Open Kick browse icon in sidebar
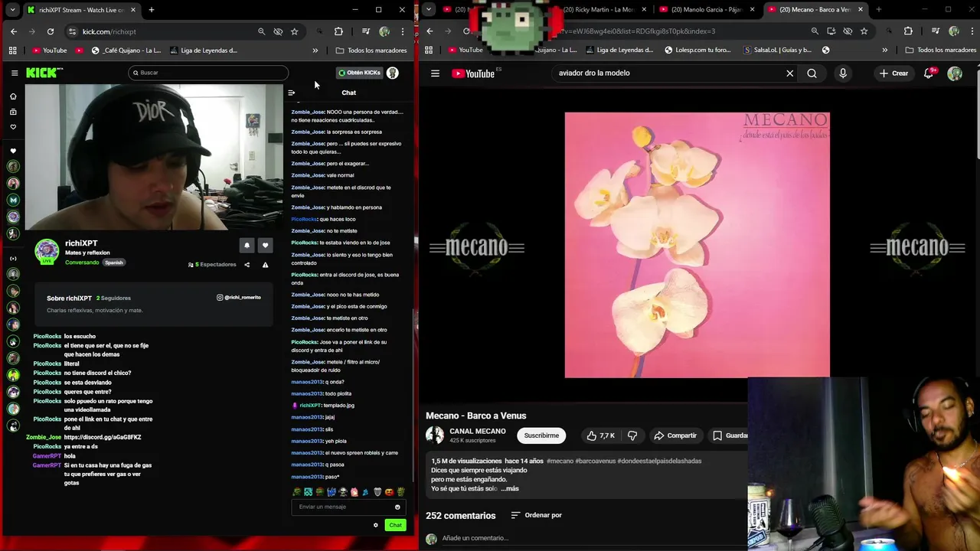 pyautogui.click(x=13, y=112)
